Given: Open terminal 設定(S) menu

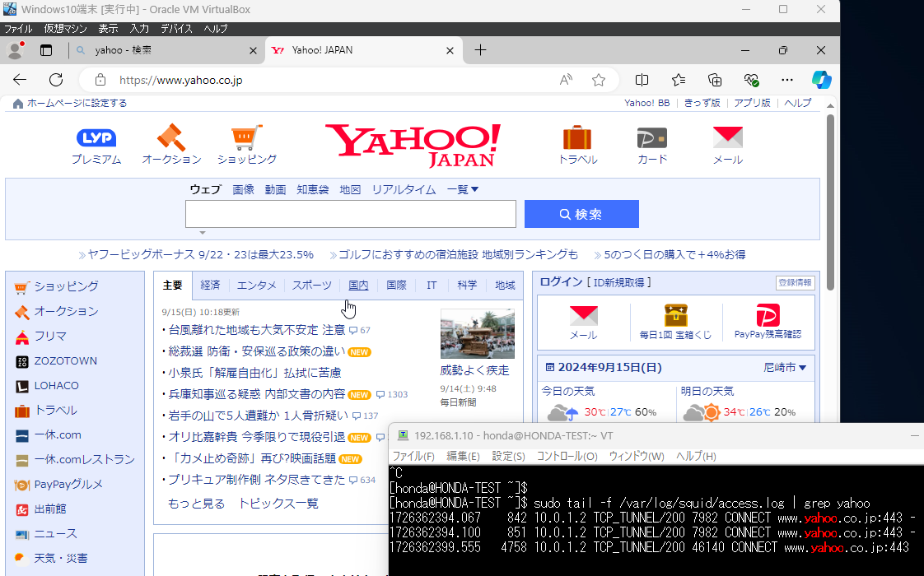Looking at the screenshot, I should tap(508, 457).
